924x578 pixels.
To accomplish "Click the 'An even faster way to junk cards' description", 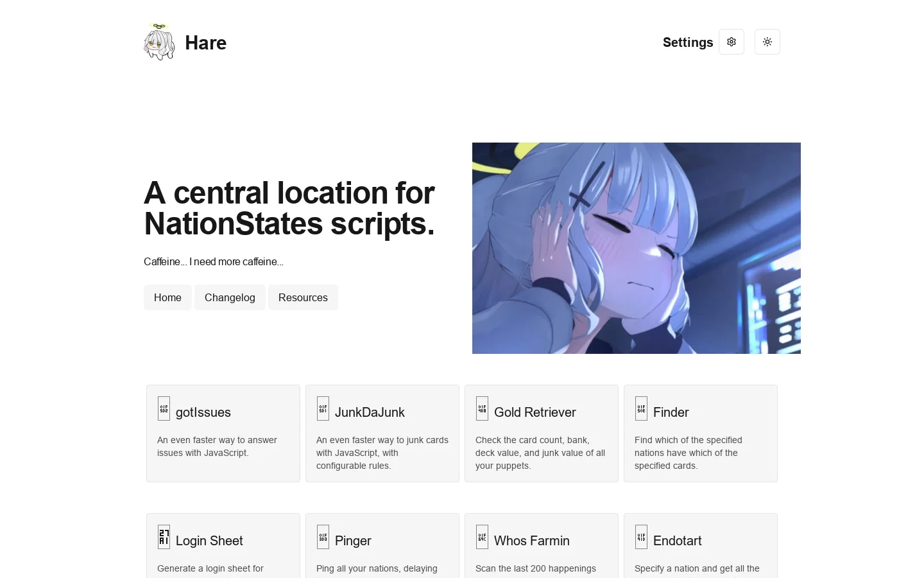I will coord(382,453).
